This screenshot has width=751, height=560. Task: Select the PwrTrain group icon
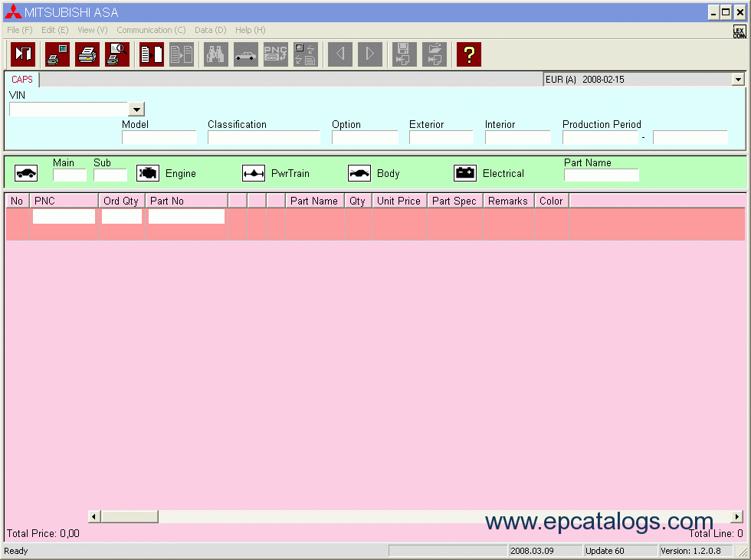(254, 173)
